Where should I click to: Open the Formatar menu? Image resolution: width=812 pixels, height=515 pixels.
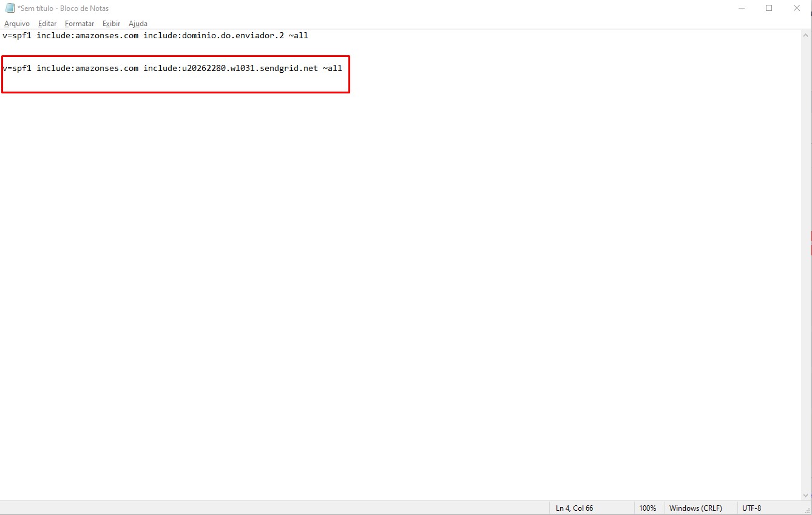(80, 24)
